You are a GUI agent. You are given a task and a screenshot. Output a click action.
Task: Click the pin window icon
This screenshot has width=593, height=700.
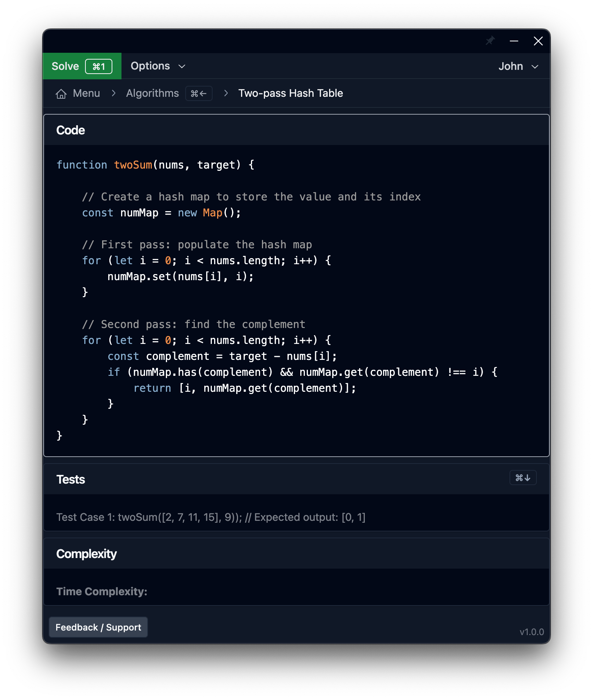coord(490,41)
